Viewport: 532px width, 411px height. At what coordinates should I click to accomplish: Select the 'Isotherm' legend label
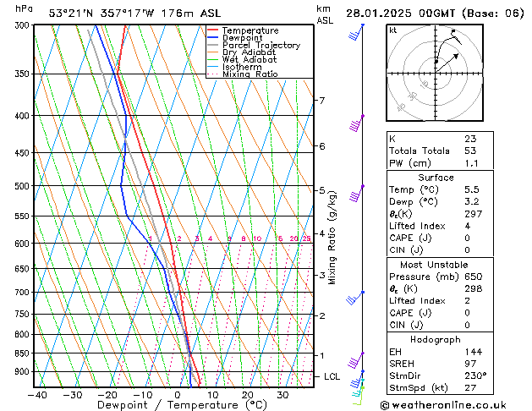(242, 67)
